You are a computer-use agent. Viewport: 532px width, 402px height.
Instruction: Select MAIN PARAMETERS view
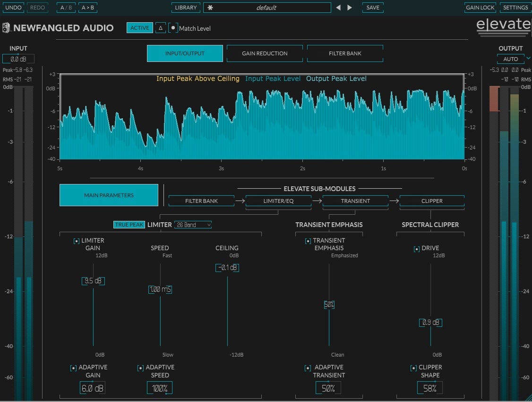[x=109, y=195]
